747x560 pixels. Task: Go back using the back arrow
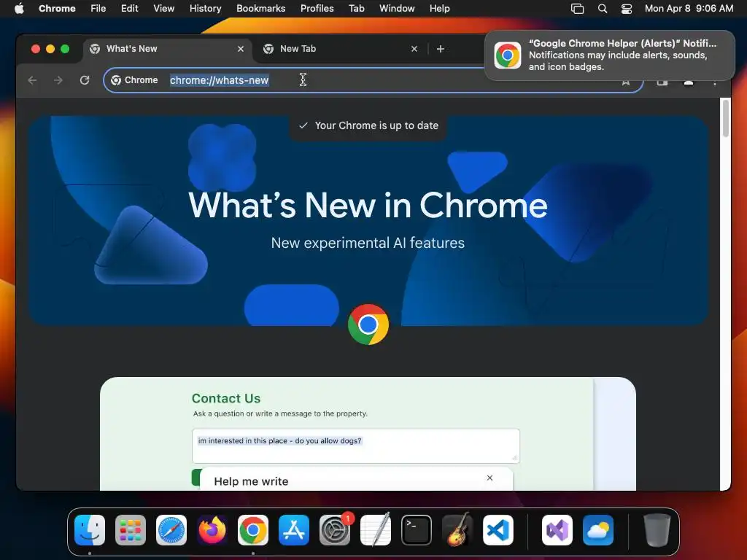(x=32, y=80)
